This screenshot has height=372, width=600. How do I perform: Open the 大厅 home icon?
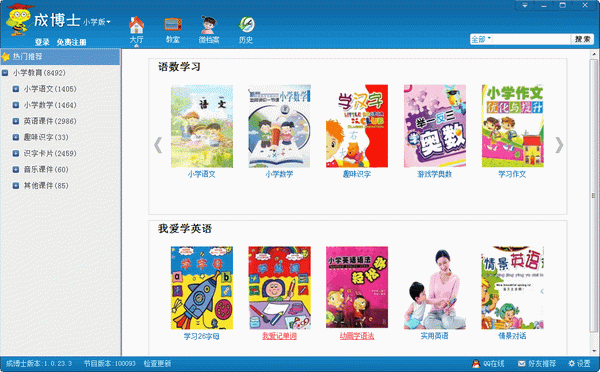pos(136,25)
